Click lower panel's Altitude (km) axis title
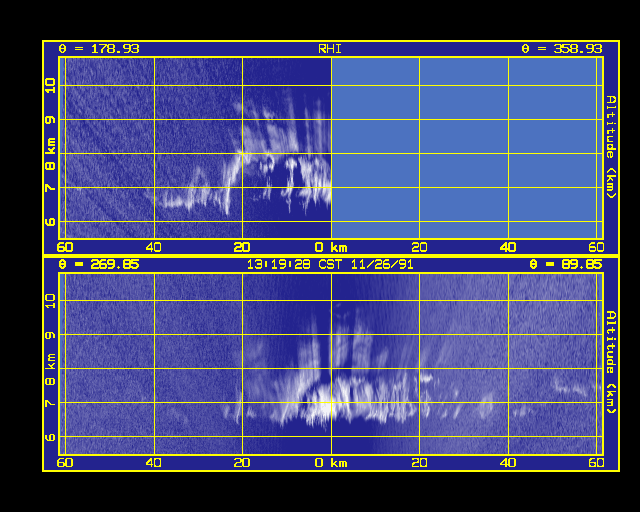The height and width of the screenshot is (512, 640). 611,362
